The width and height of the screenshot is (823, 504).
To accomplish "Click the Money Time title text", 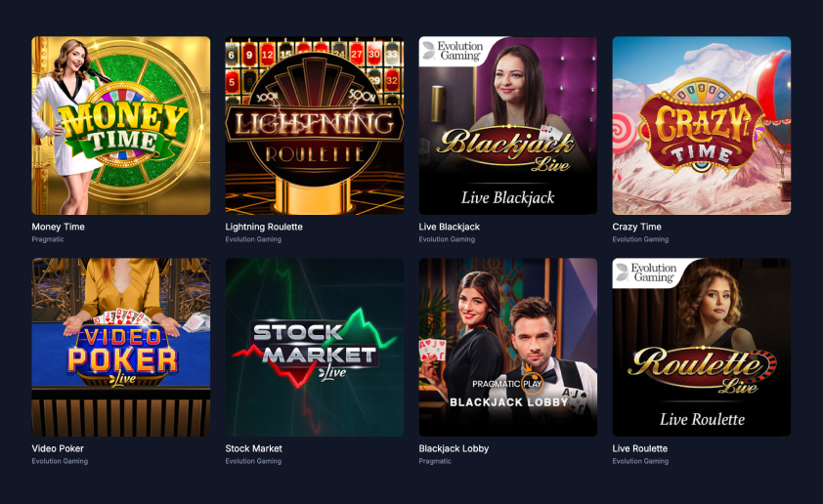I will coord(59,227).
